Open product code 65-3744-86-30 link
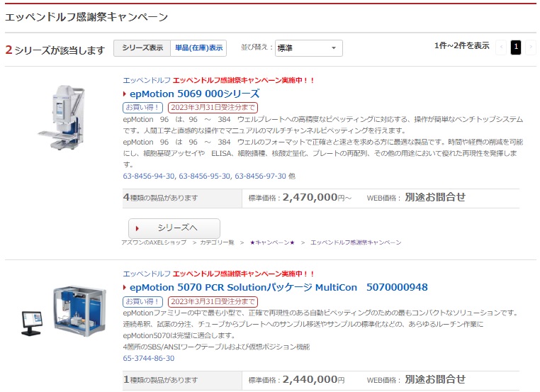This screenshot has height=392, width=540. coord(149,358)
